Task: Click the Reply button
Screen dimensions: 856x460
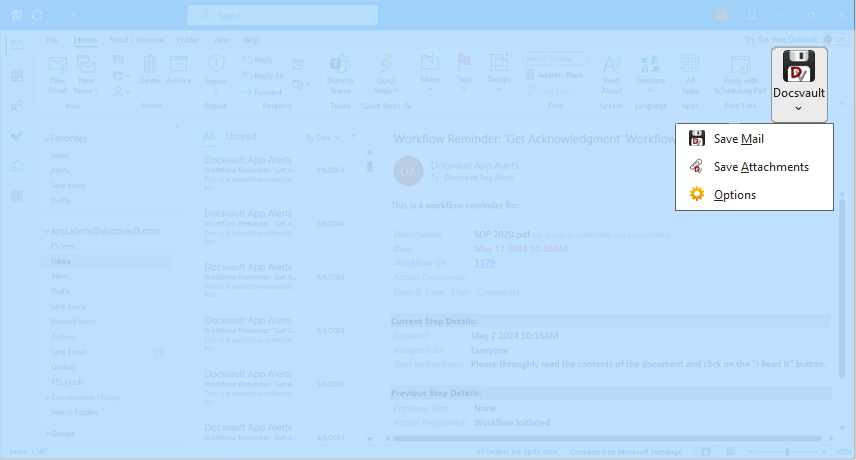Action: click(258, 59)
